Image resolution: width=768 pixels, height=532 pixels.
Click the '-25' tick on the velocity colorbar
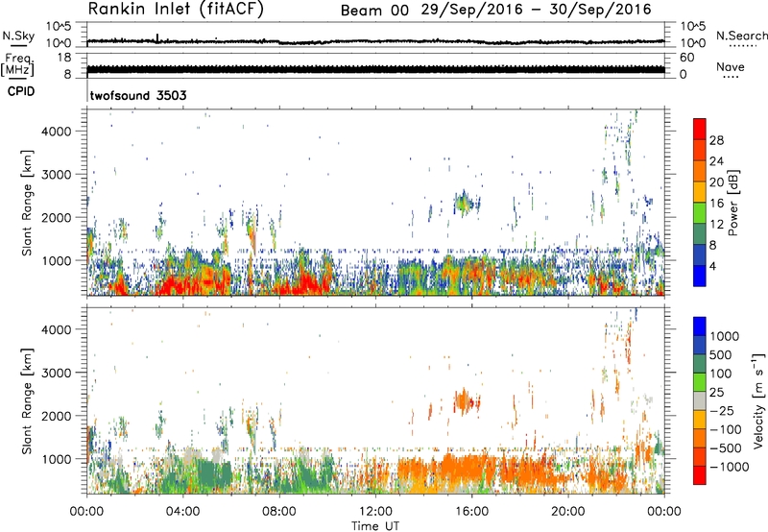click(x=722, y=410)
